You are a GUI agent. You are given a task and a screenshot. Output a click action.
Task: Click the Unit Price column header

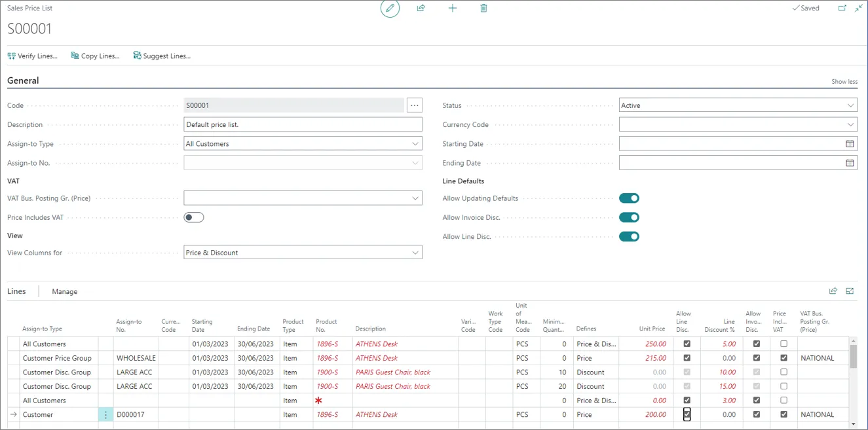point(652,329)
